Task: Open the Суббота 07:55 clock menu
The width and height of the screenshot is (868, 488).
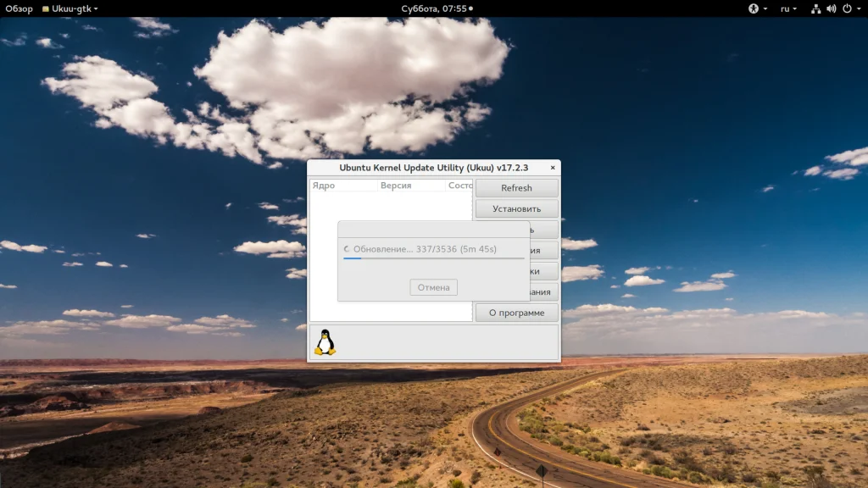Action: (x=437, y=8)
